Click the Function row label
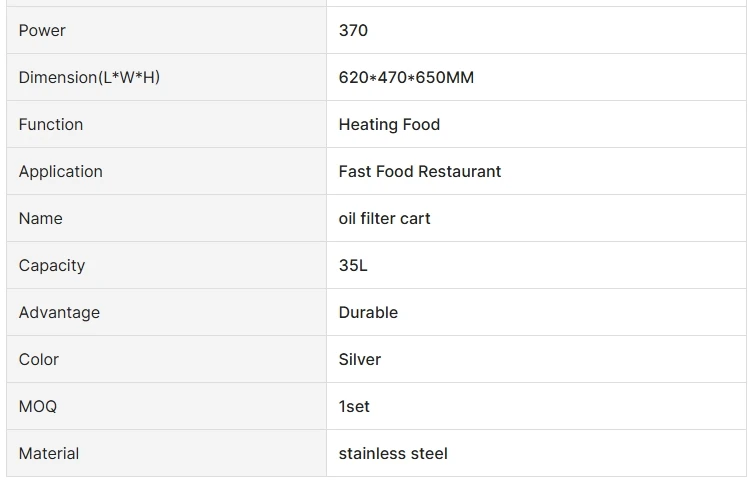Screen dimensions: 751x484 pos(51,124)
